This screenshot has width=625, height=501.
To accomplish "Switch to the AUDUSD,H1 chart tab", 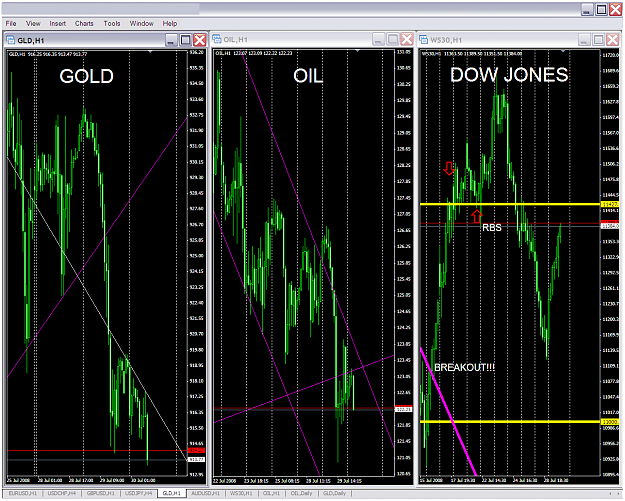I will click(x=206, y=493).
